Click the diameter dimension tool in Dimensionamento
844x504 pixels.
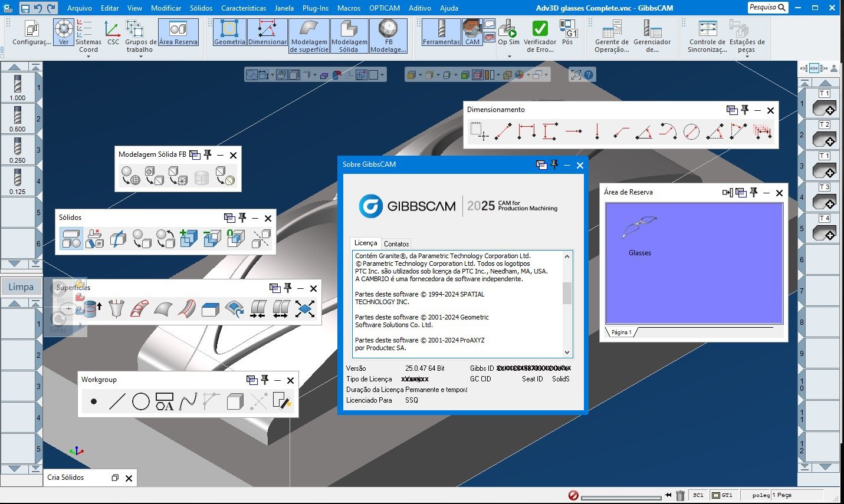(691, 131)
